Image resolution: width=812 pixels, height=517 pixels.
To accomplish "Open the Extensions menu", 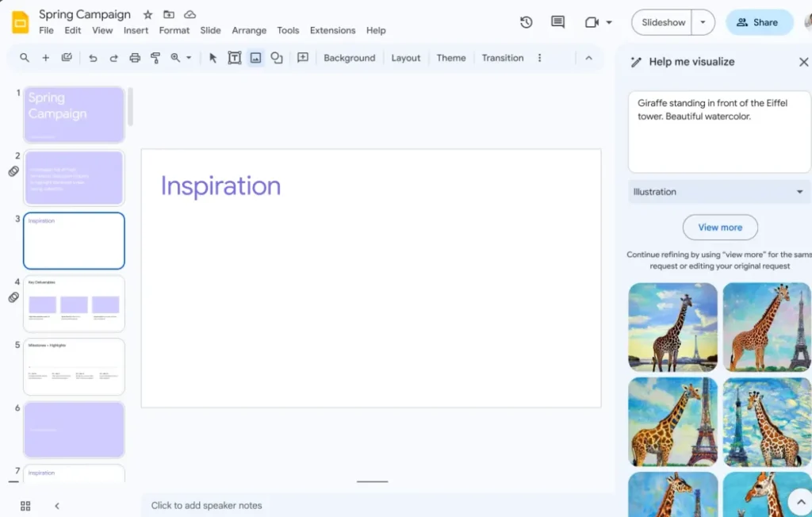I will 332,31.
